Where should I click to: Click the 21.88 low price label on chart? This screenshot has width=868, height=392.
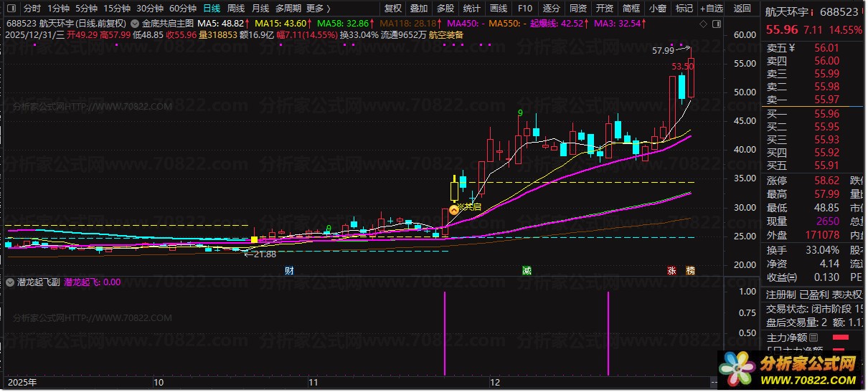263,254
